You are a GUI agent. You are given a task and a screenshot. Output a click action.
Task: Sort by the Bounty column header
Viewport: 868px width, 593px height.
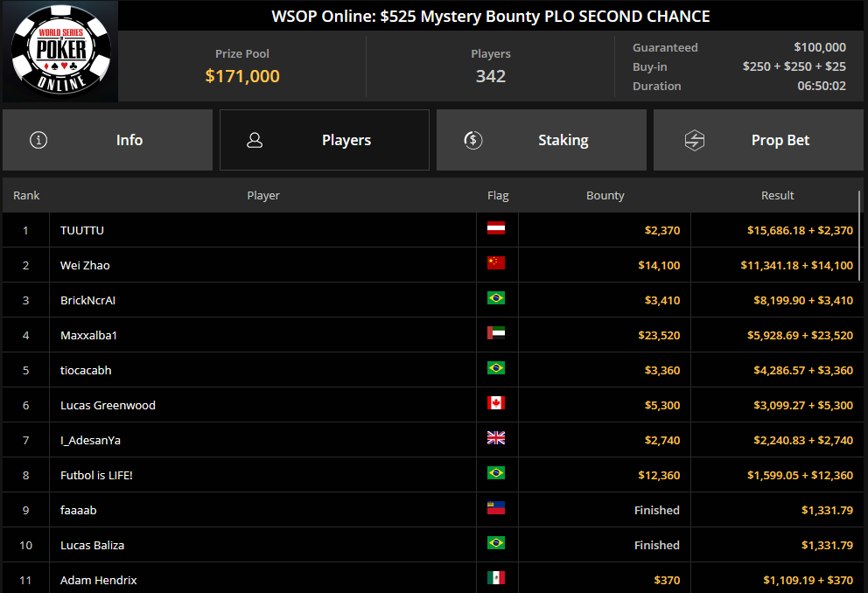coord(605,195)
